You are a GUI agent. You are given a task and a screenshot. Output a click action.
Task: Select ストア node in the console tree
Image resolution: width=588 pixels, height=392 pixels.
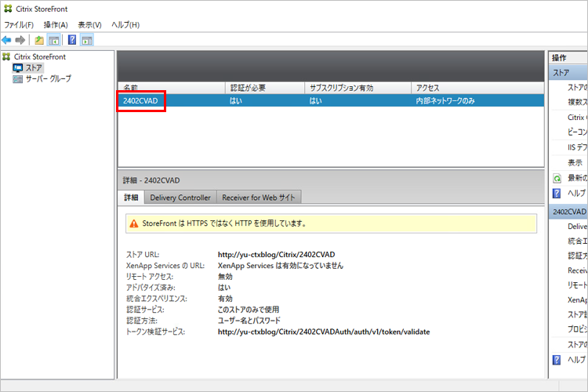34,68
